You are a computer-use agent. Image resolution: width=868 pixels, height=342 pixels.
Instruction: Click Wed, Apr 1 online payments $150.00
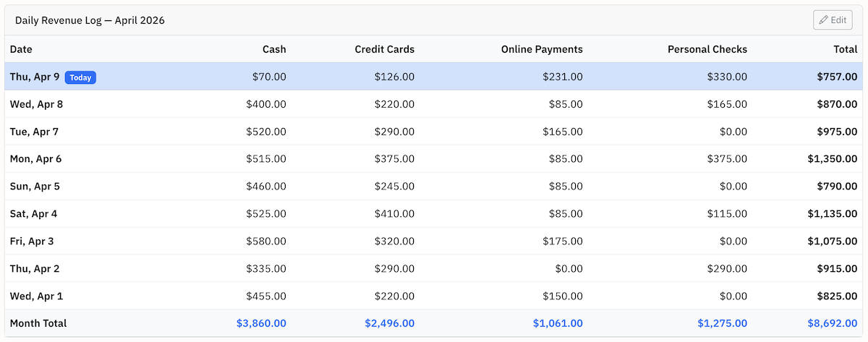point(562,296)
